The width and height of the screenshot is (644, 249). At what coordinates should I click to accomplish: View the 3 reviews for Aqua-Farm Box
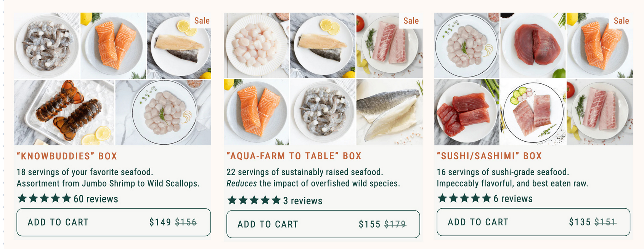click(x=303, y=201)
